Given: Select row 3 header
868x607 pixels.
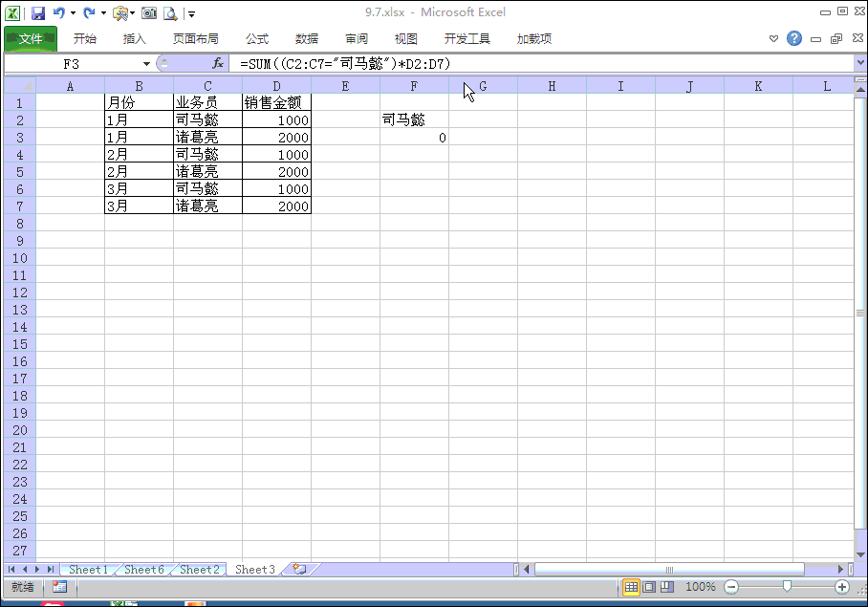Looking at the screenshot, I should [x=20, y=138].
